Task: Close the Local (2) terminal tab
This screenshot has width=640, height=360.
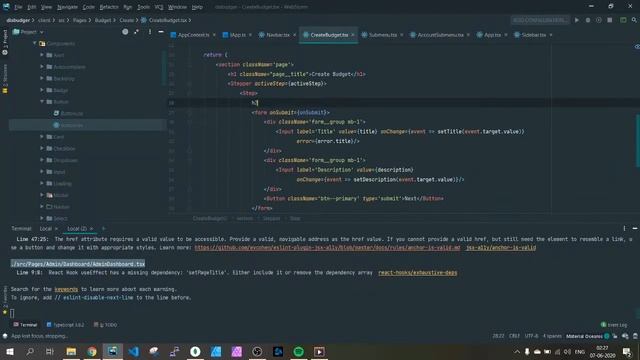Action: pyautogui.click(x=91, y=229)
